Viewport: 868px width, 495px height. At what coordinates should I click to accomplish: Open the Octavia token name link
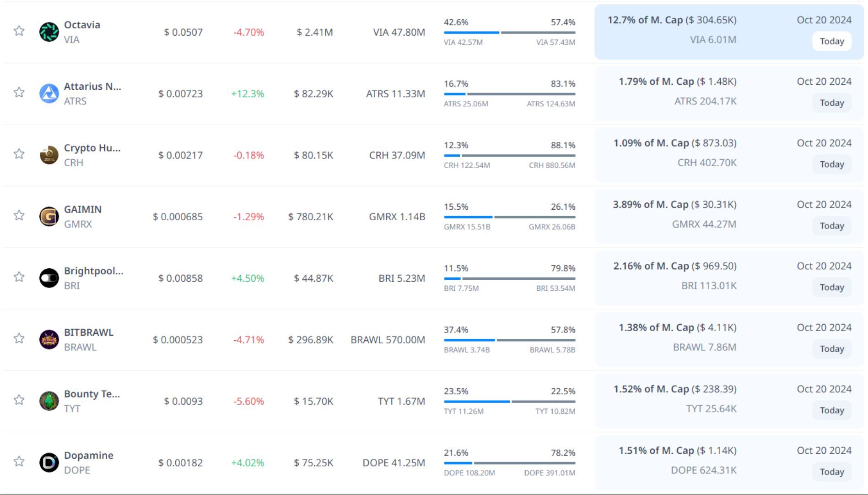click(x=82, y=25)
